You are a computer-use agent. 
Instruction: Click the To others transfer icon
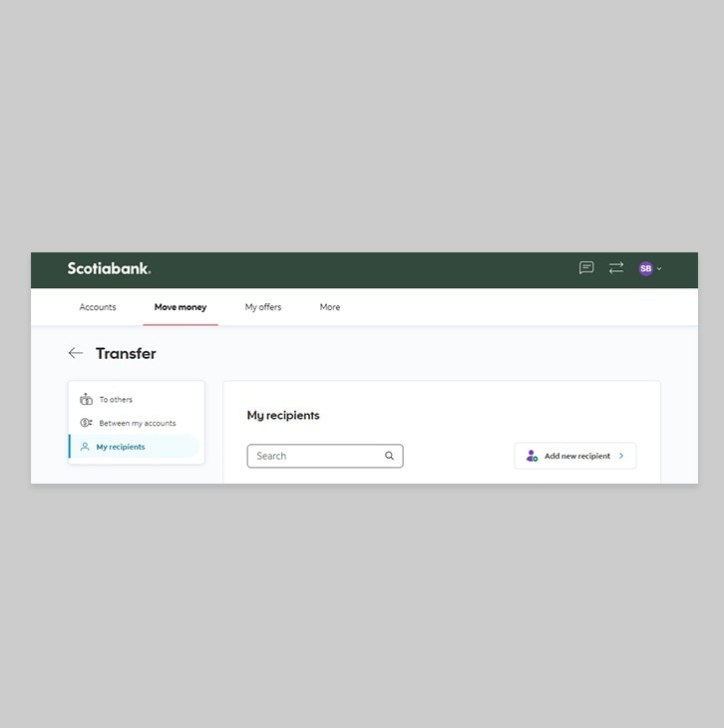tap(86, 399)
